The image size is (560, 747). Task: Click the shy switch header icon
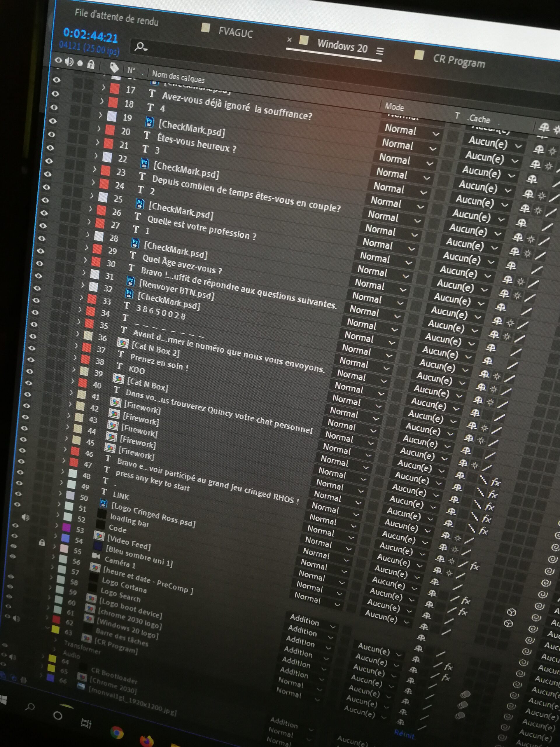[x=544, y=127]
